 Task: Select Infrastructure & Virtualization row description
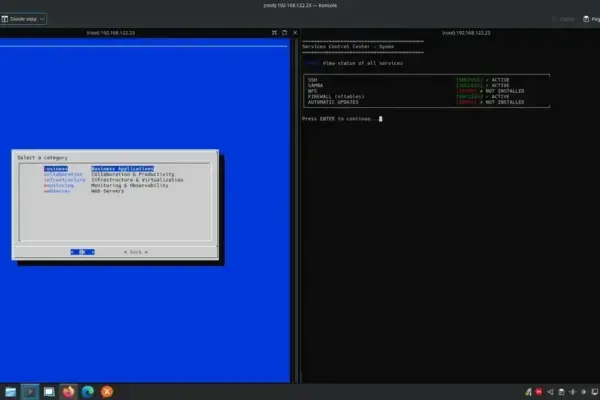(137, 180)
